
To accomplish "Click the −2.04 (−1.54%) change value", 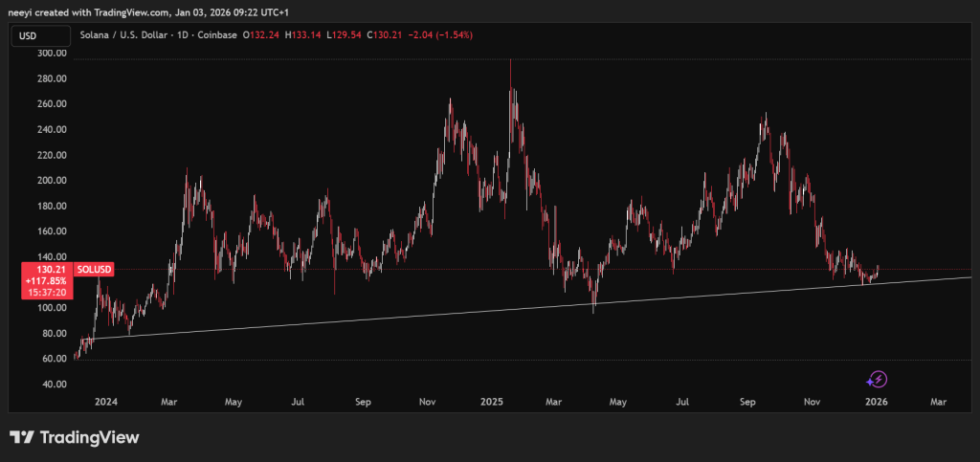I will pos(440,35).
